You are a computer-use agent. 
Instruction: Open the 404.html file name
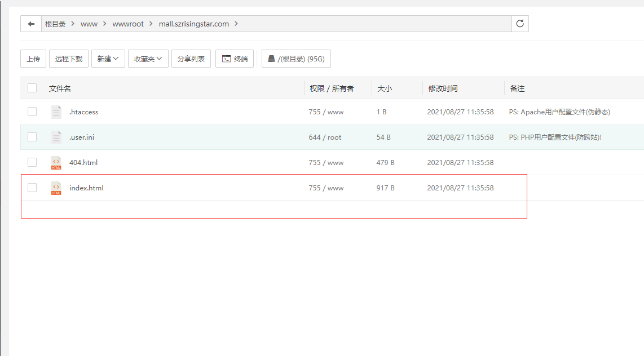(x=83, y=163)
